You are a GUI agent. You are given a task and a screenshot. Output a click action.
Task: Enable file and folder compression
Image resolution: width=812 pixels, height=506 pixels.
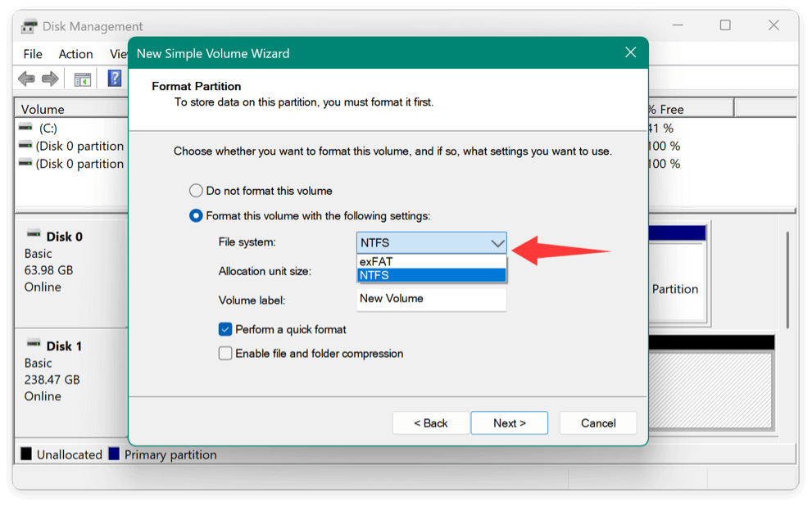(225, 354)
